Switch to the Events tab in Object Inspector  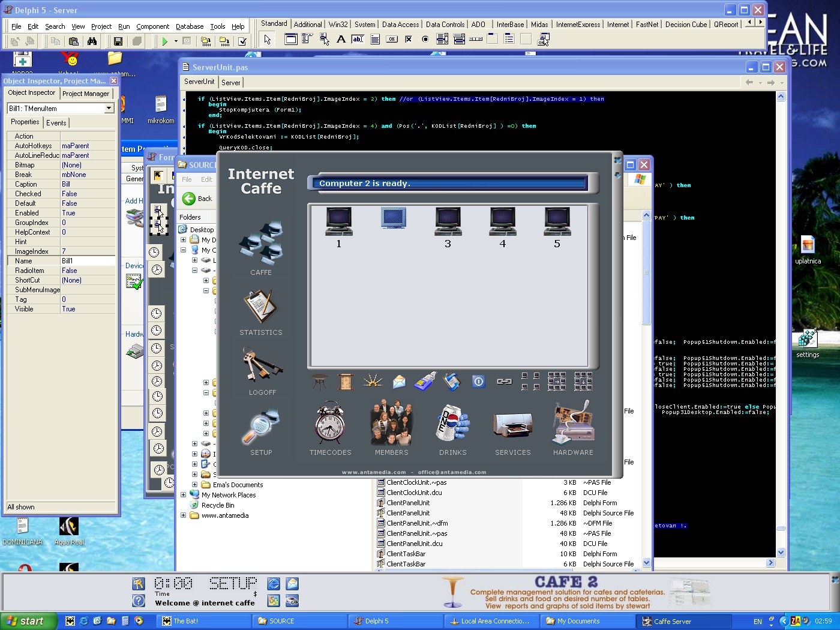[56, 122]
